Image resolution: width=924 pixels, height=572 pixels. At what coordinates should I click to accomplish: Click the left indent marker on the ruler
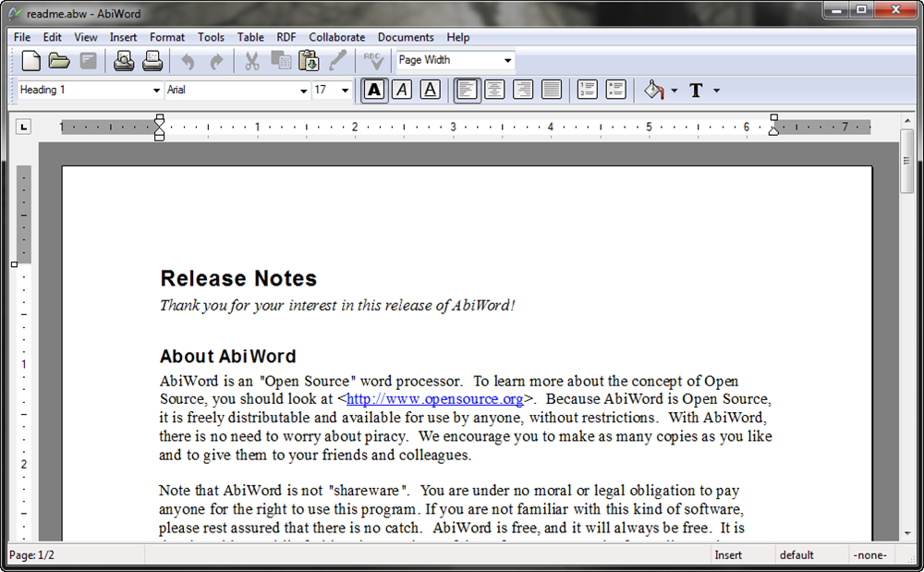(x=159, y=128)
